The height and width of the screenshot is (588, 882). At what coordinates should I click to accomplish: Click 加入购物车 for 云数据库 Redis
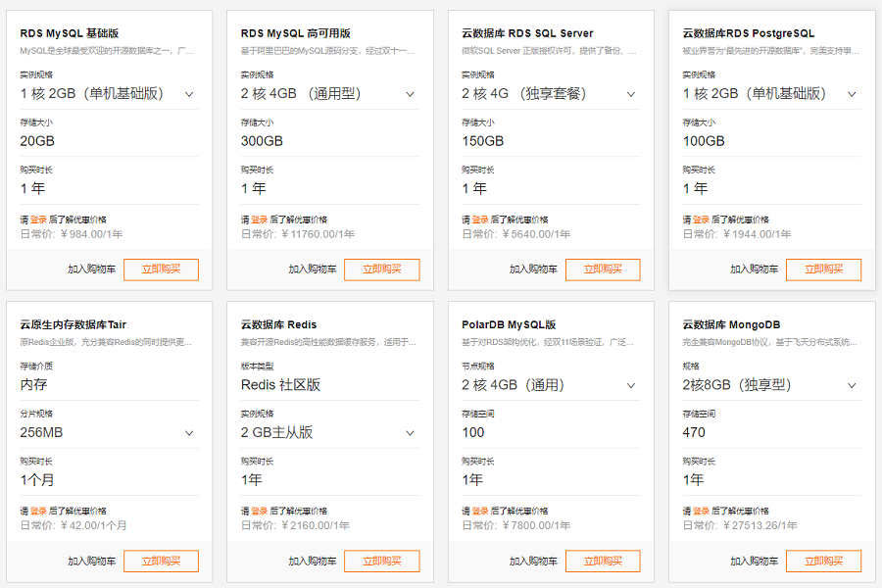tap(313, 561)
